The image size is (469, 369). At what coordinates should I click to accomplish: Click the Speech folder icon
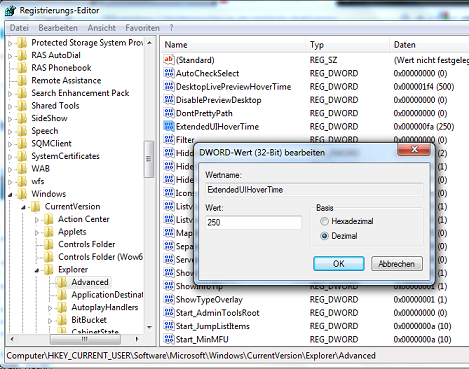22,131
